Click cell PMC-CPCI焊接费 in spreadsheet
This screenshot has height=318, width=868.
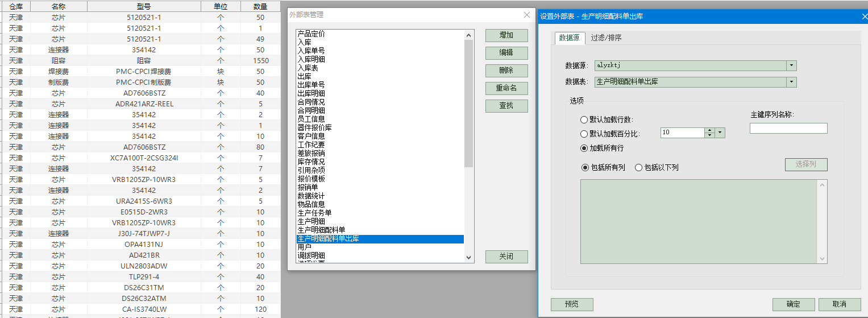coord(144,71)
